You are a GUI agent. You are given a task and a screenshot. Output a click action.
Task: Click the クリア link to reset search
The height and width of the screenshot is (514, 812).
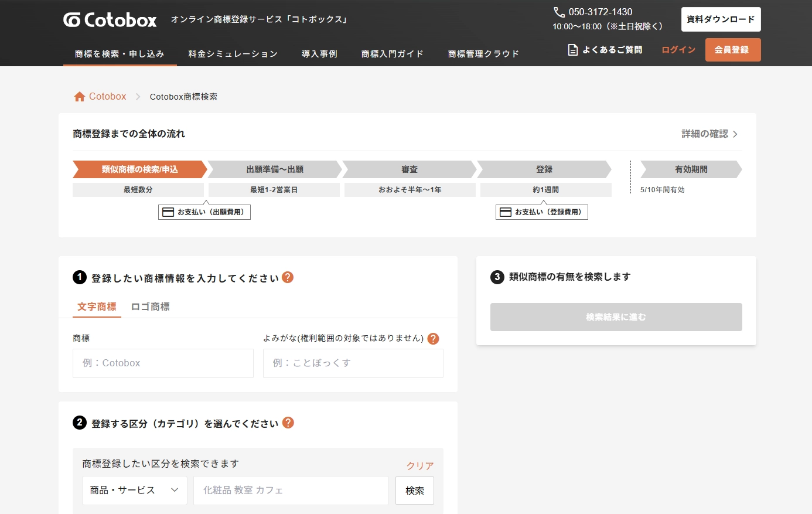pos(420,465)
